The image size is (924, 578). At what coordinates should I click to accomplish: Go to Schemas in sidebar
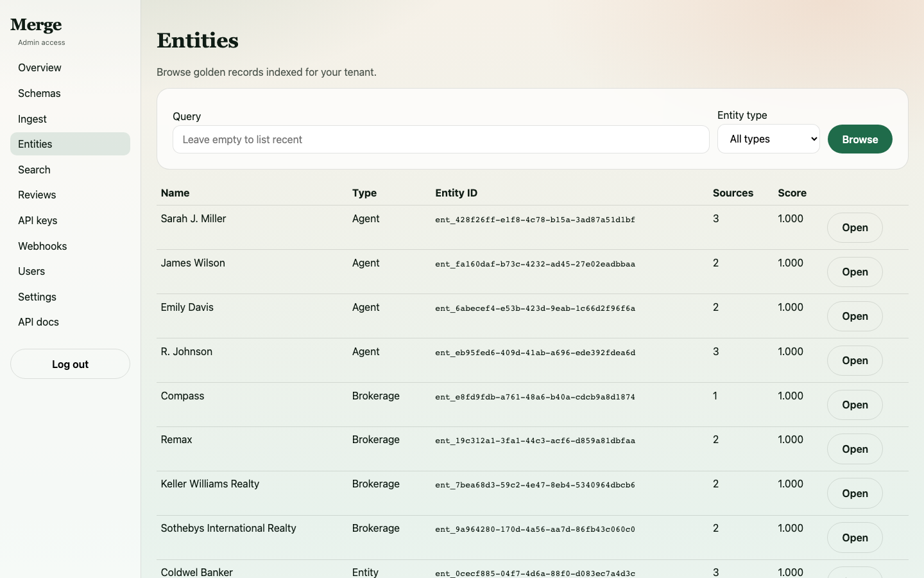click(70, 93)
